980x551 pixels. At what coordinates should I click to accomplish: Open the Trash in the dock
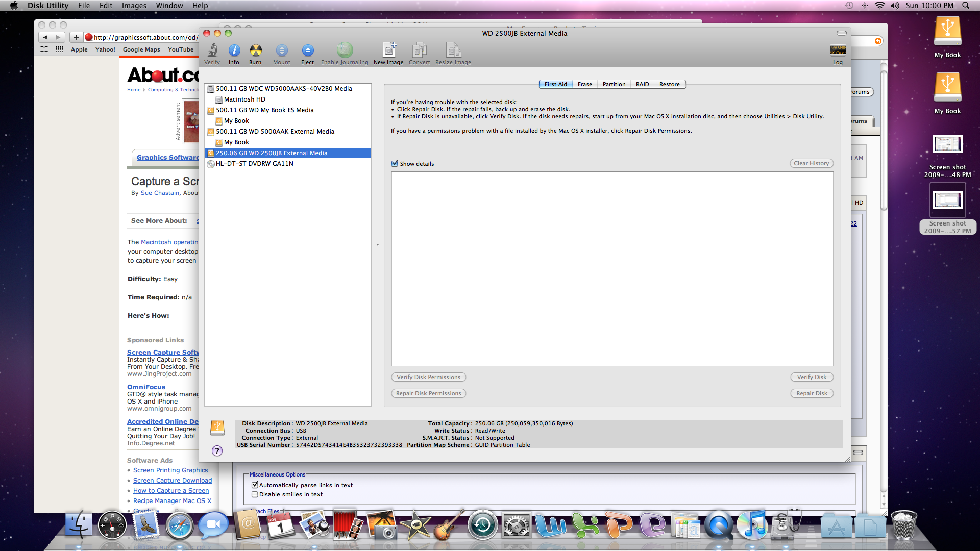click(904, 525)
